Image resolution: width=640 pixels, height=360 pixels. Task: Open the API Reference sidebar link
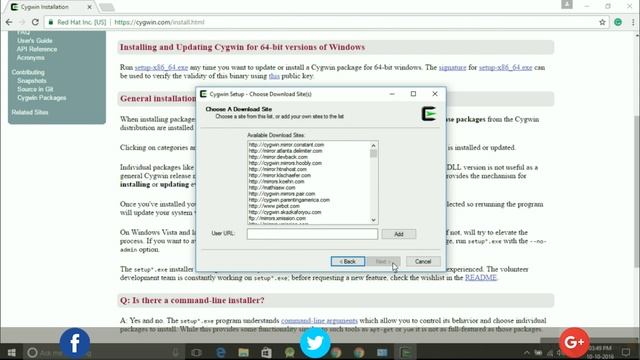(37, 49)
